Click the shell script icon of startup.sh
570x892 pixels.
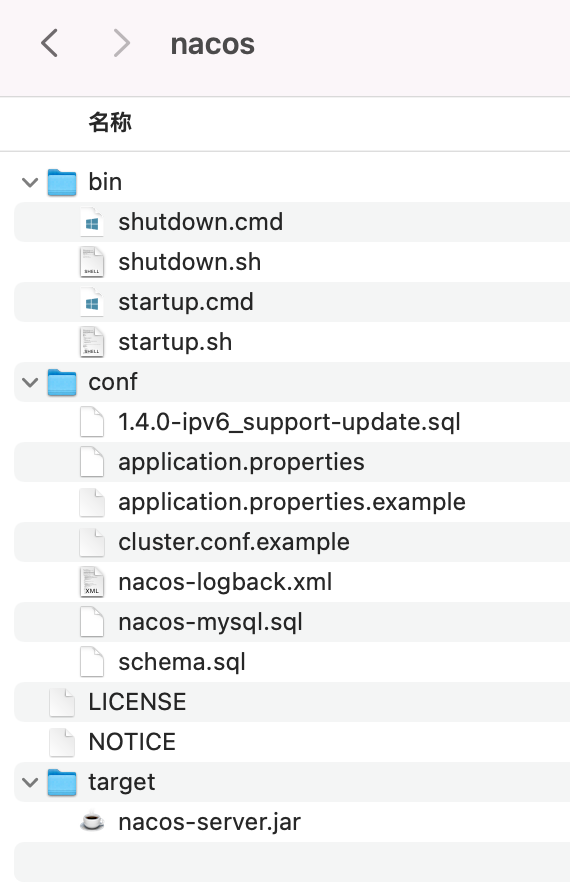(x=92, y=342)
